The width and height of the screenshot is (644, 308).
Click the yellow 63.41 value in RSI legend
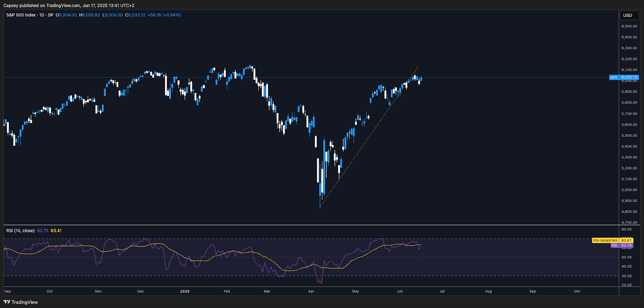pyautogui.click(x=56, y=231)
